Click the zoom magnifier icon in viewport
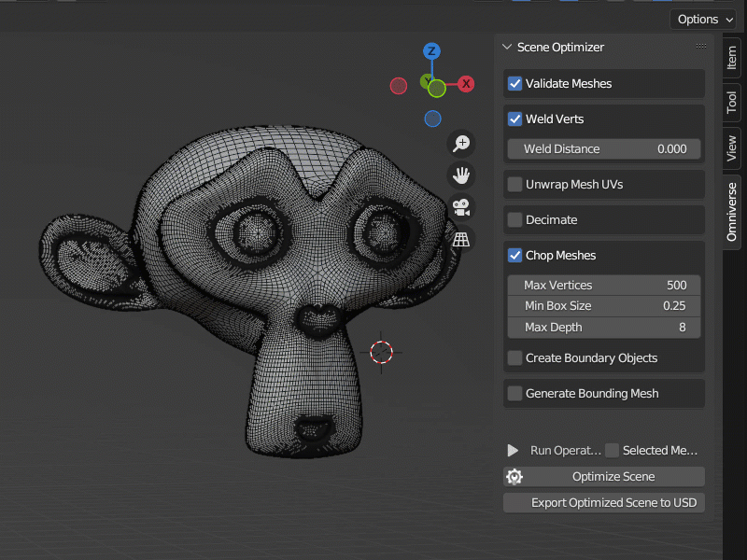This screenshot has width=747, height=560. 461,144
